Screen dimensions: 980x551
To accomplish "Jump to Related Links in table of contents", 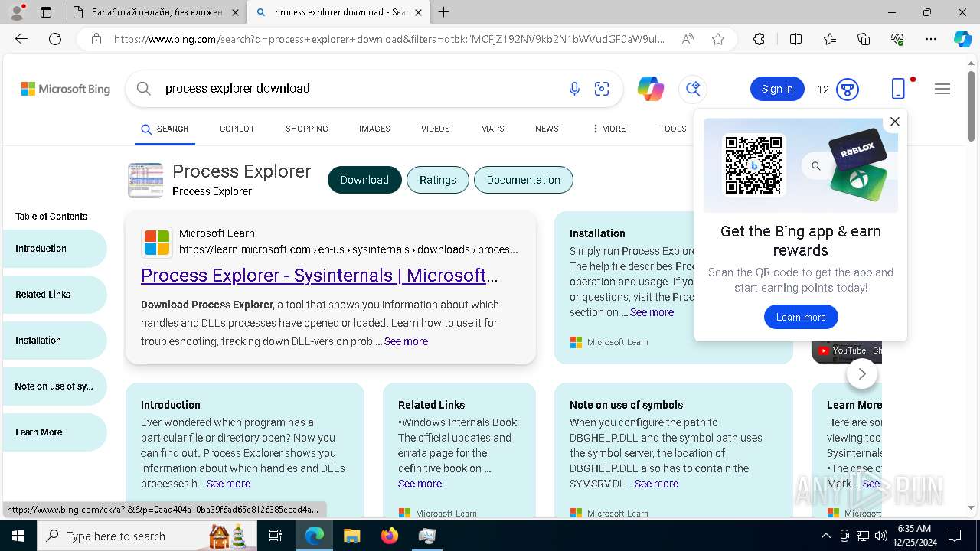I will point(54,295).
